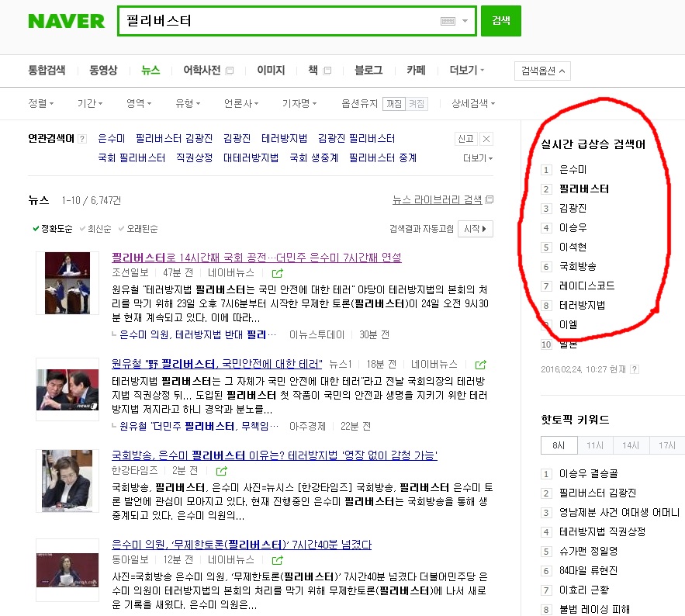Image resolution: width=685 pixels, height=616 pixels.
Task: Click trending keyword 김광진 ranked 3
Action: coord(573,208)
